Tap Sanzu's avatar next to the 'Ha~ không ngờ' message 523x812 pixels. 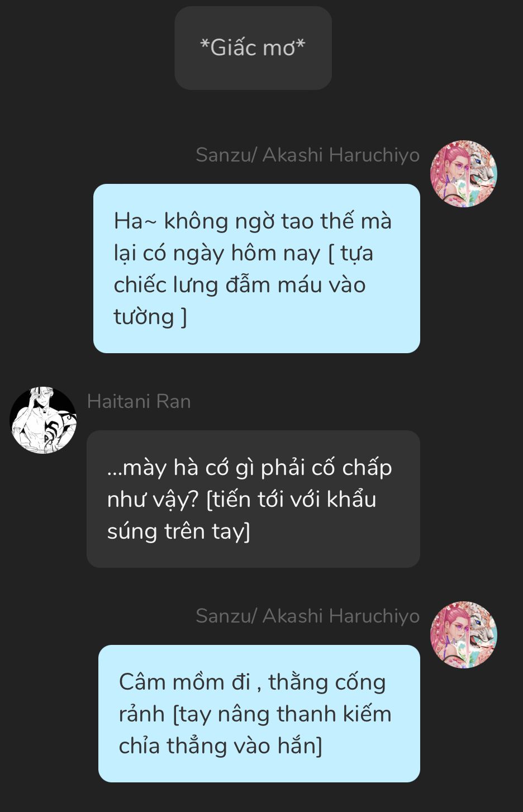pos(463,174)
